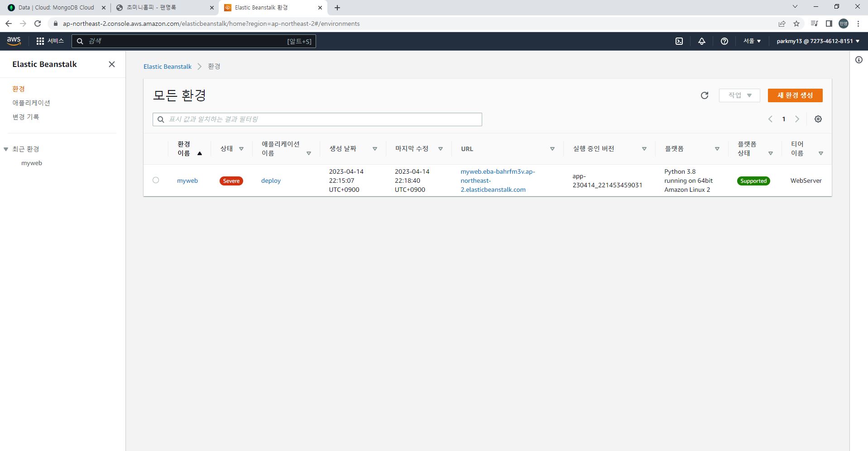Close the Elastic Beanstalk browser tab
Image resolution: width=868 pixels, height=451 pixels.
coord(320,8)
